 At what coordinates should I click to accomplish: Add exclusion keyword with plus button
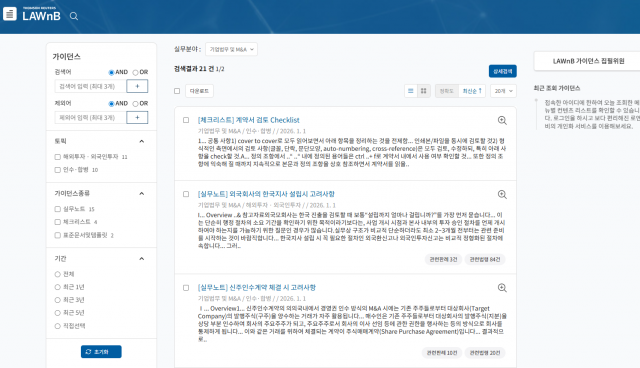137,117
